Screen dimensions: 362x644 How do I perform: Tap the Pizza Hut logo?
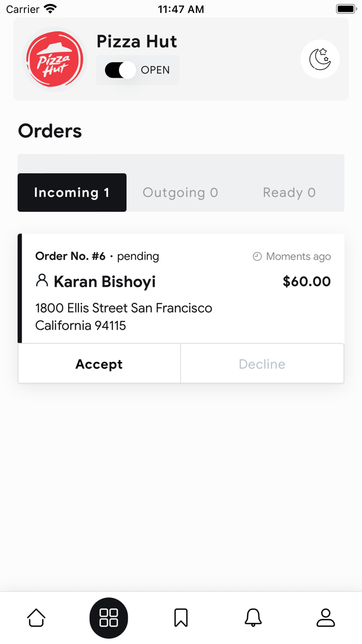pyautogui.click(x=55, y=59)
